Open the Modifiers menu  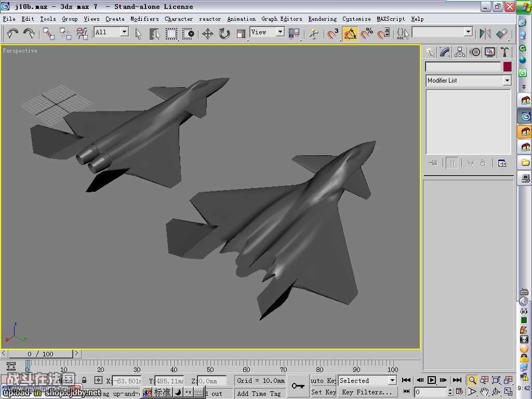click(144, 19)
